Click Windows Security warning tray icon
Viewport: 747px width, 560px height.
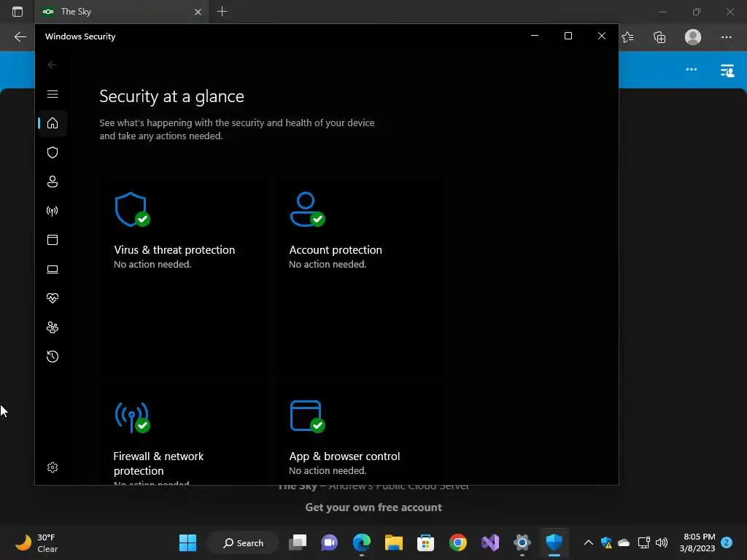606,542
